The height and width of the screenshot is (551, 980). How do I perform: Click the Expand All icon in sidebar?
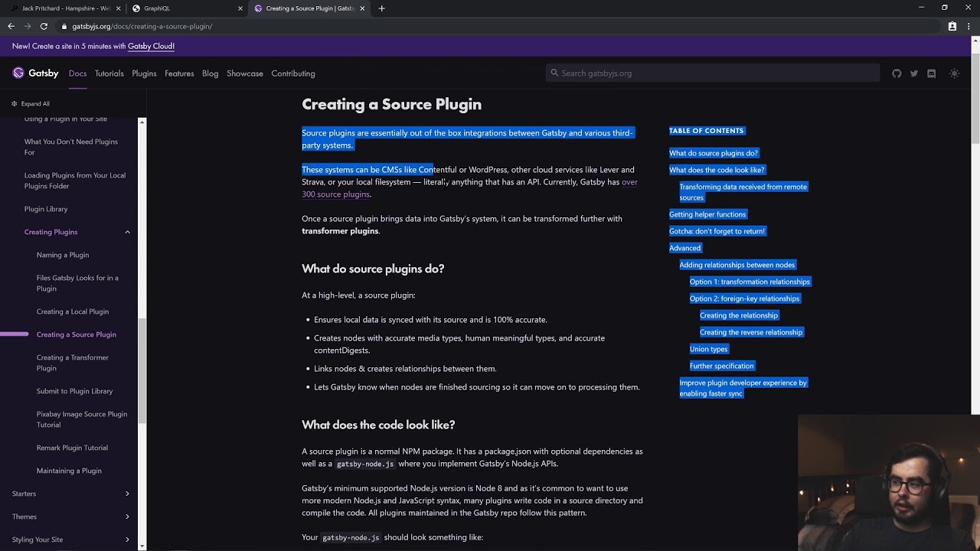point(14,103)
